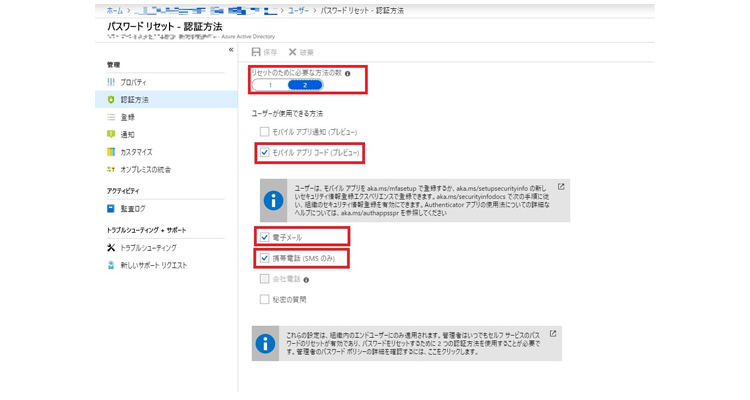Click the 監査ログ book icon
The height and width of the screenshot is (400, 750).
click(x=111, y=209)
